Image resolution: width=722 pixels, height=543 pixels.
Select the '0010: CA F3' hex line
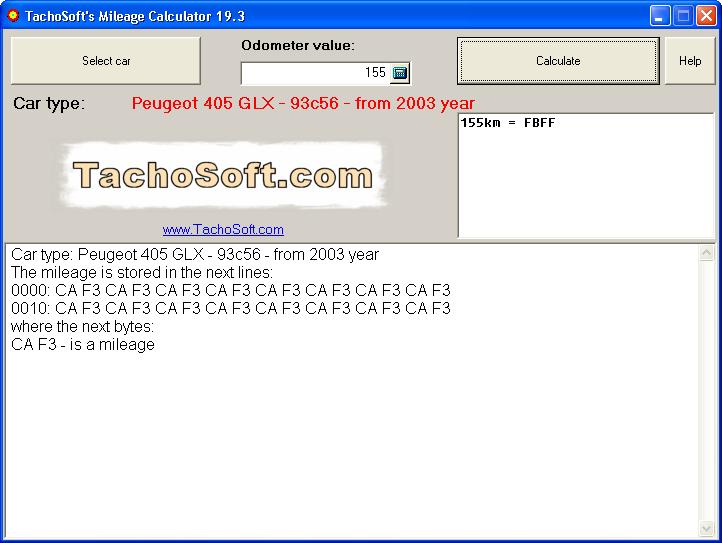click(x=231, y=308)
